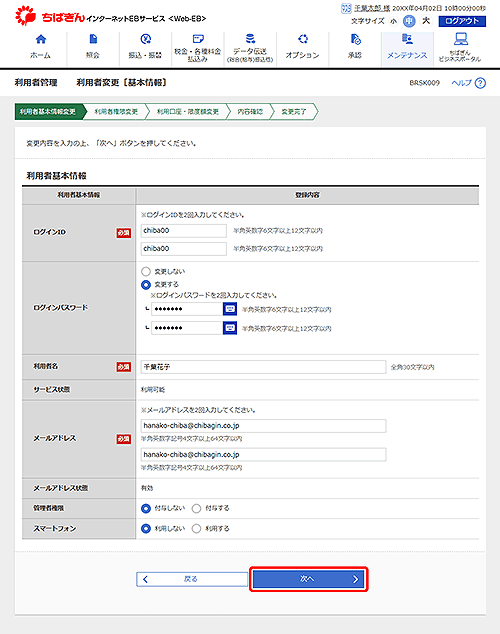Open the ちばぎんビジネスポータル laptop icon

(460, 39)
